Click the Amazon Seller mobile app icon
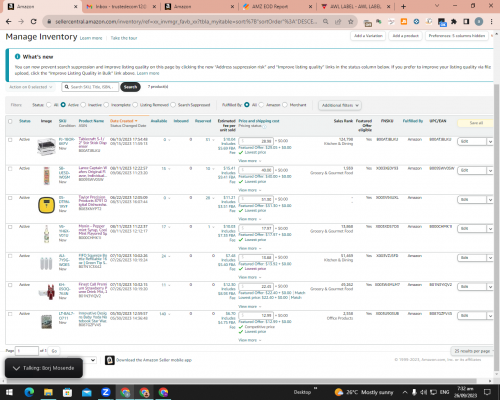 110,360
